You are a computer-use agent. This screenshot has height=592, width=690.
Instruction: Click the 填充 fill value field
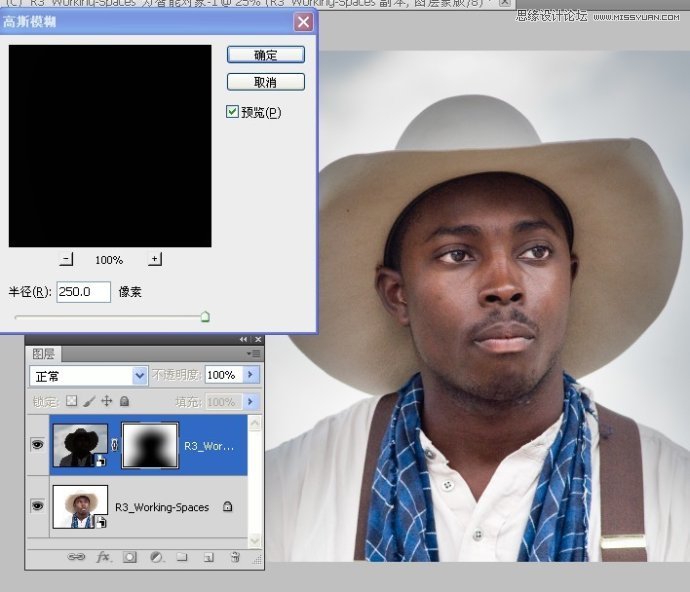click(x=223, y=402)
